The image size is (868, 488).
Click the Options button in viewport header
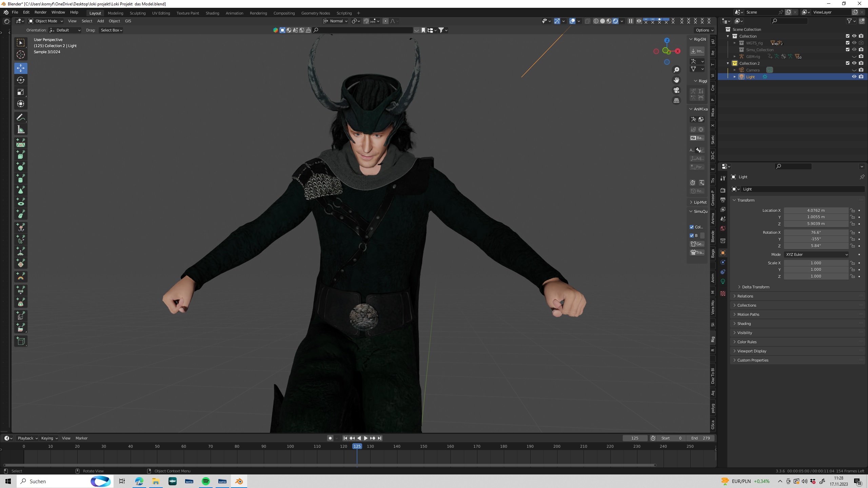click(704, 30)
